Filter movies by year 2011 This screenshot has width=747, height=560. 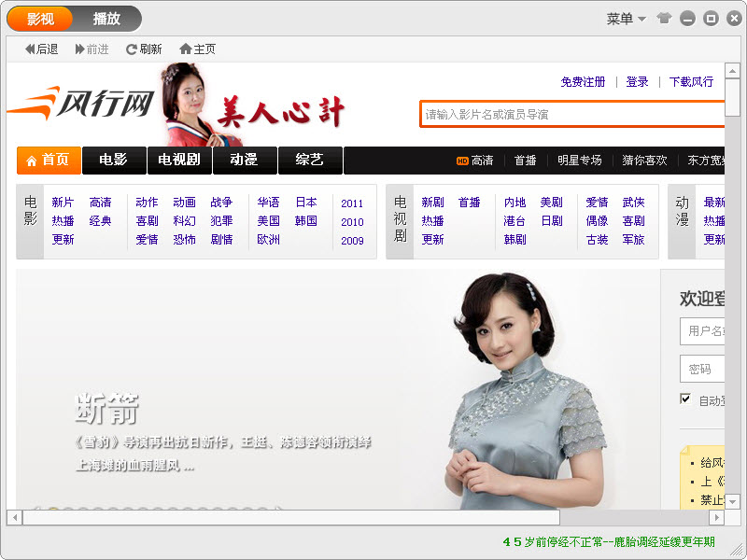point(352,203)
